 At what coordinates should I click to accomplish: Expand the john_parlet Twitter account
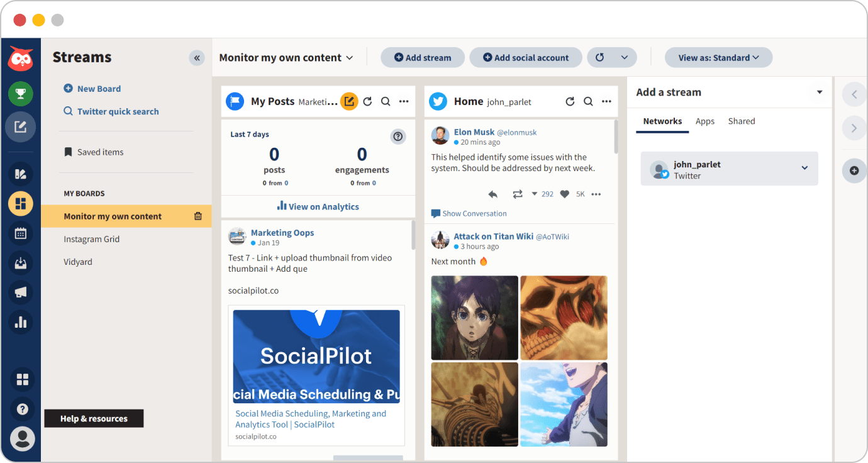(x=804, y=168)
